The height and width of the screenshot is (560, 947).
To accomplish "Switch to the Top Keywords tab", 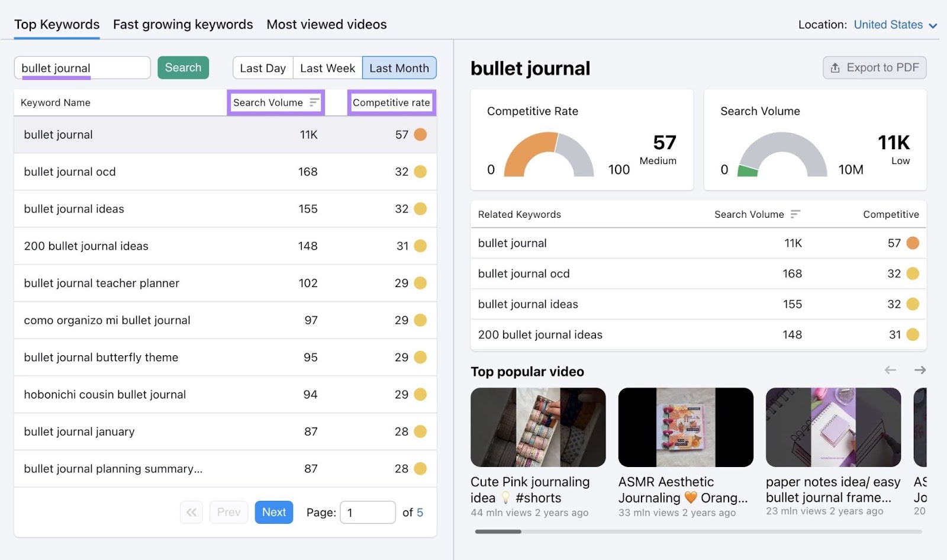I will point(57,24).
